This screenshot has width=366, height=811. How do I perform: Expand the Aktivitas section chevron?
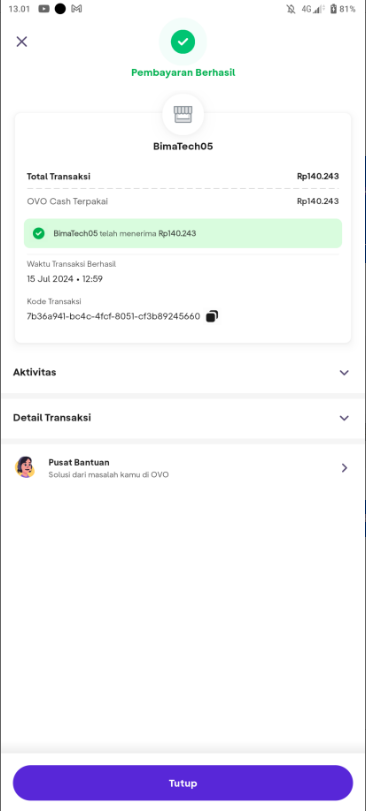coord(344,372)
